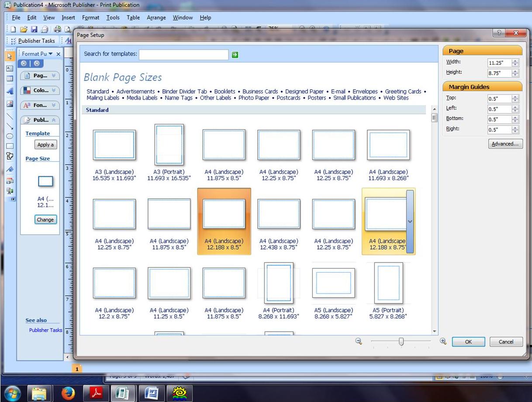Viewport: 532px width, 402px height.
Task: Click Cancel in Page Setup dialog
Action: [506, 342]
